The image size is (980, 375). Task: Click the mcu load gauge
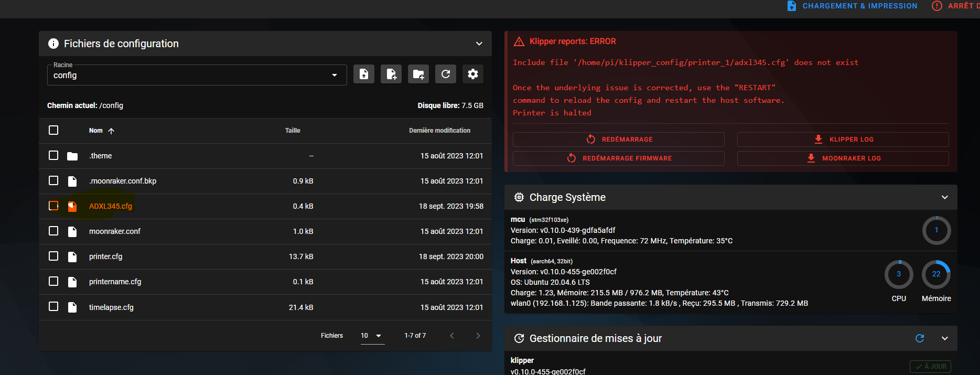pyautogui.click(x=936, y=230)
